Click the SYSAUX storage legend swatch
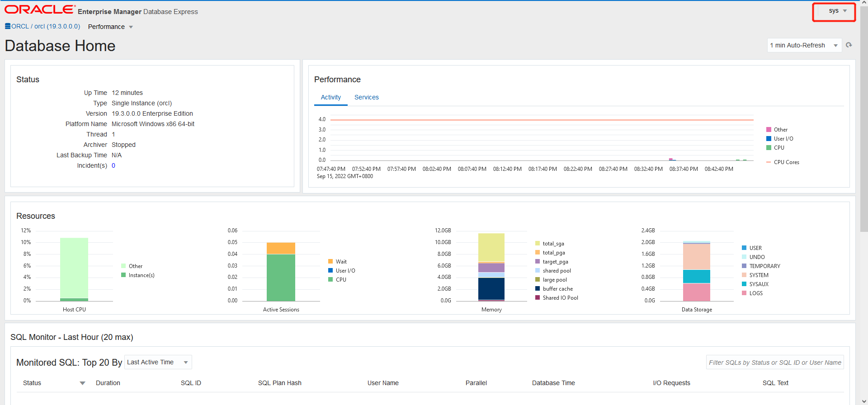This screenshot has width=868, height=405. 744,284
